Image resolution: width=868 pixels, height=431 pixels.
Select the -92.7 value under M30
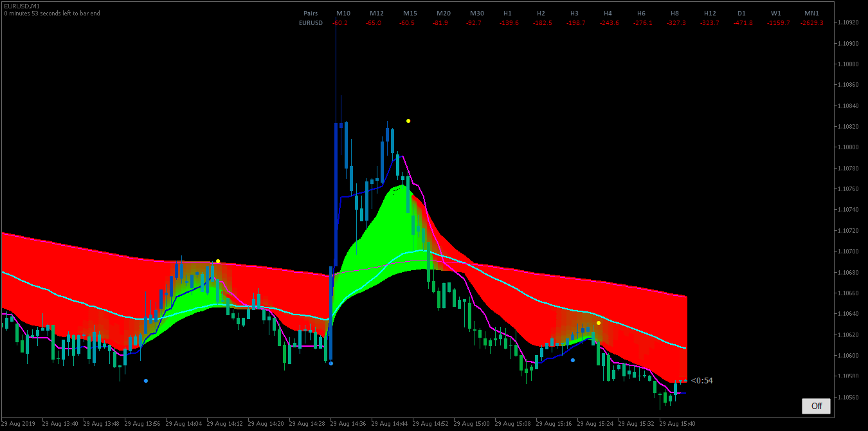[474, 23]
